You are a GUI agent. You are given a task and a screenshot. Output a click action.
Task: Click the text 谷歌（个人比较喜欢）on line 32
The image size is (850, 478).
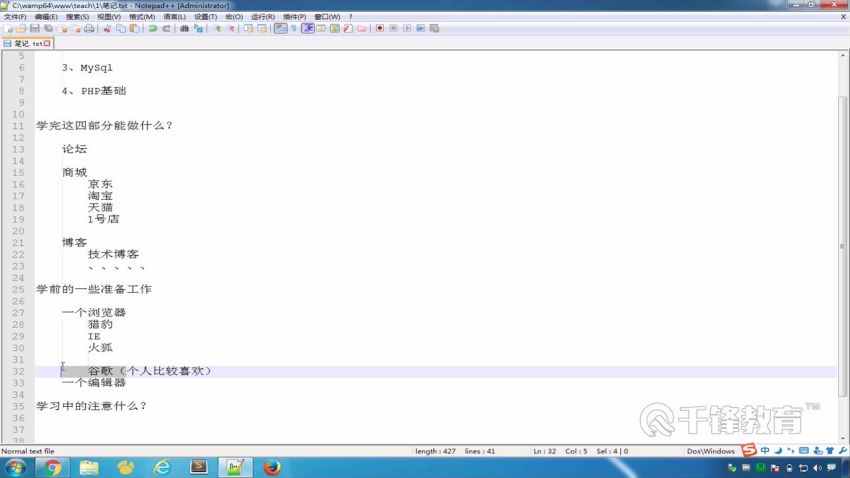pos(150,371)
